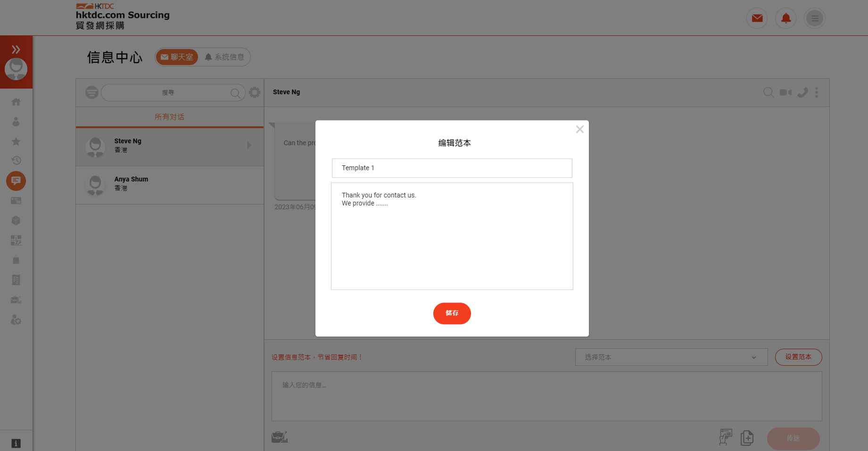Click the 设置范本 set template button
Screen dimensions: 868x451
(799, 357)
